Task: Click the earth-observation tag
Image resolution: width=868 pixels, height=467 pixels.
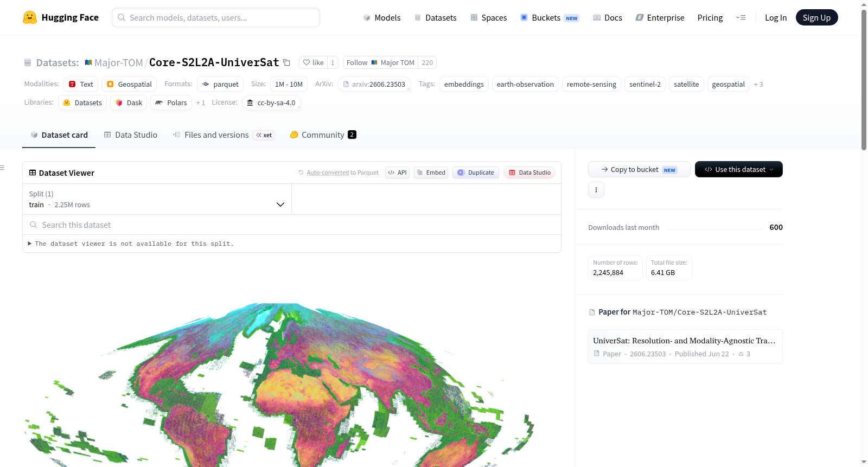Action: click(525, 85)
